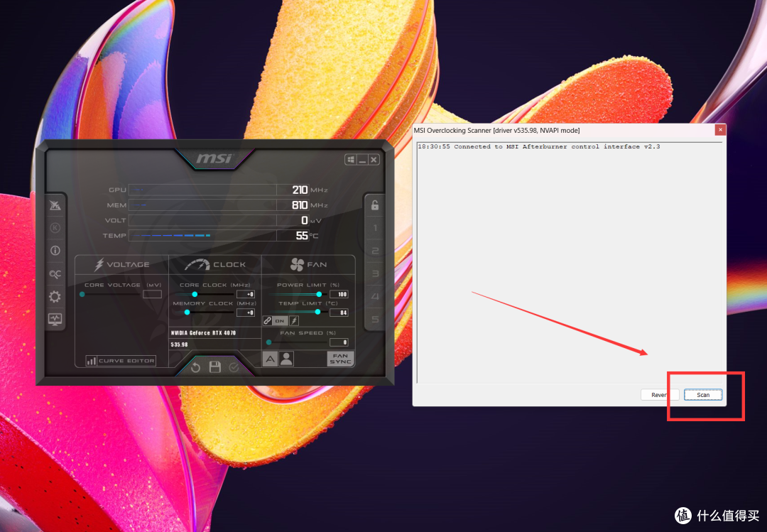Click the Fan section header
This screenshot has width=767, height=532.
[x=308, y=264]
